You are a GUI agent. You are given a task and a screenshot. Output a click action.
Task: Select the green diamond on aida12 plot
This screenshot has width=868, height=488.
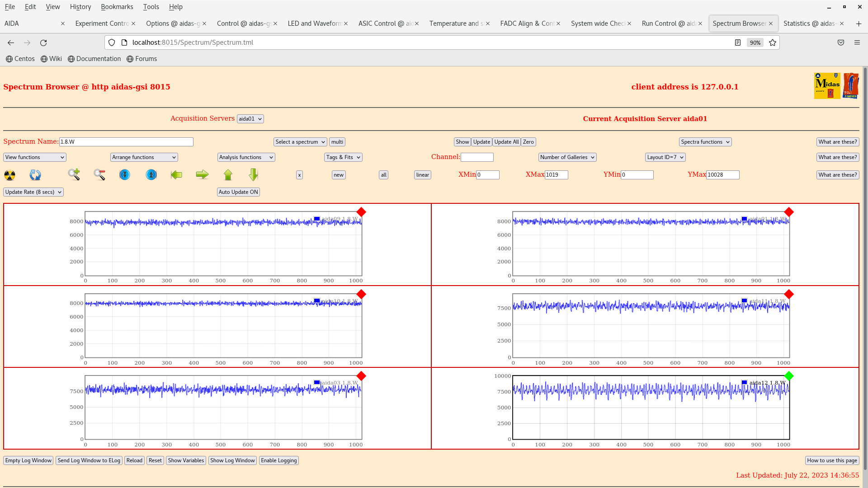[789, 376]
